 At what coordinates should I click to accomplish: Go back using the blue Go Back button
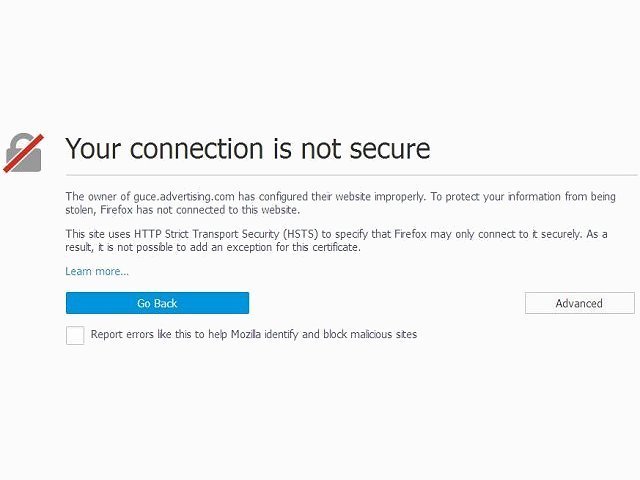point(157,303)
